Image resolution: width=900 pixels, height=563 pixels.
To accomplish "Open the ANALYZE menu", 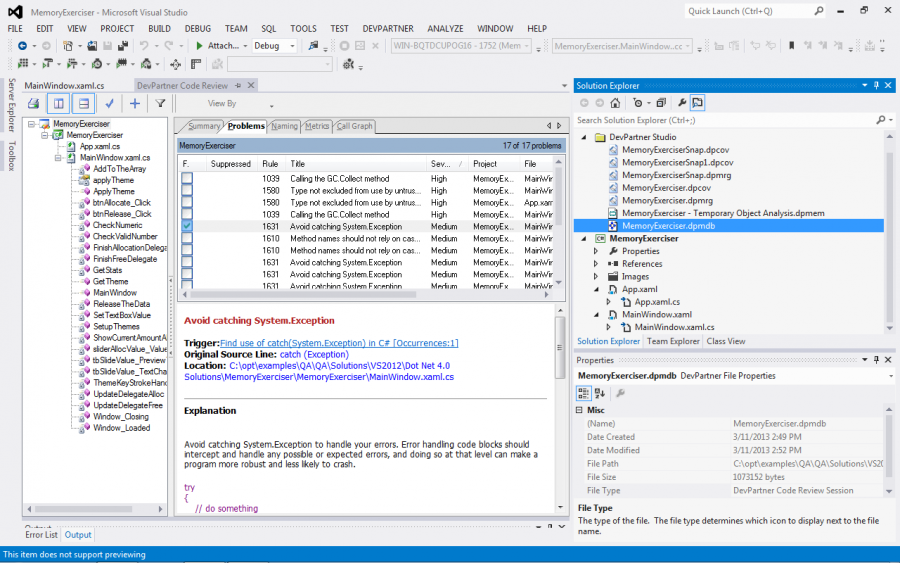I will [445, 29].
